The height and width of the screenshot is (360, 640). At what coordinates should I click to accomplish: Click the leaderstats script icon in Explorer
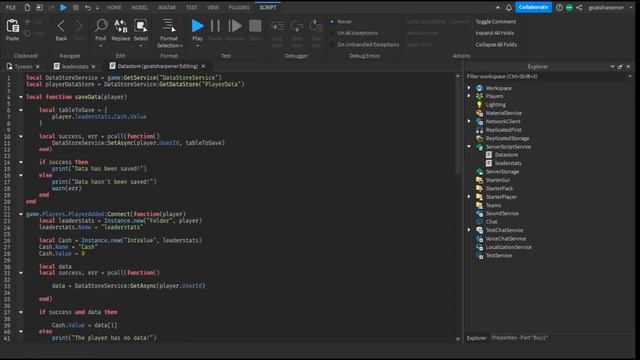point(489,163)
